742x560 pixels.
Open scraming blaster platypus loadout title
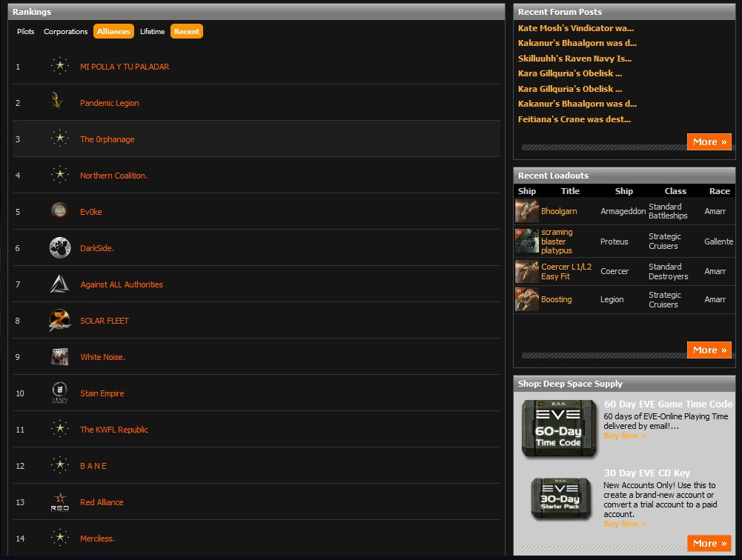tap(557, 241)
